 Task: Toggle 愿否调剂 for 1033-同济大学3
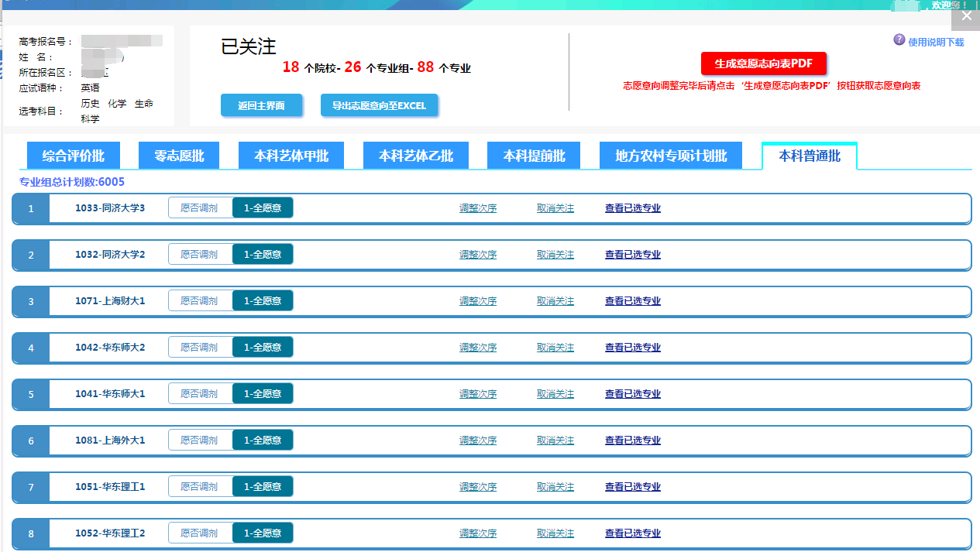pos(200,207)
